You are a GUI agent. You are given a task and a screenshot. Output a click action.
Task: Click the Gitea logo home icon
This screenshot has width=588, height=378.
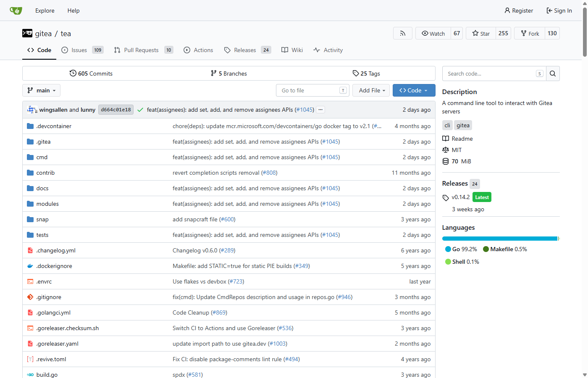tap(16, 10)
